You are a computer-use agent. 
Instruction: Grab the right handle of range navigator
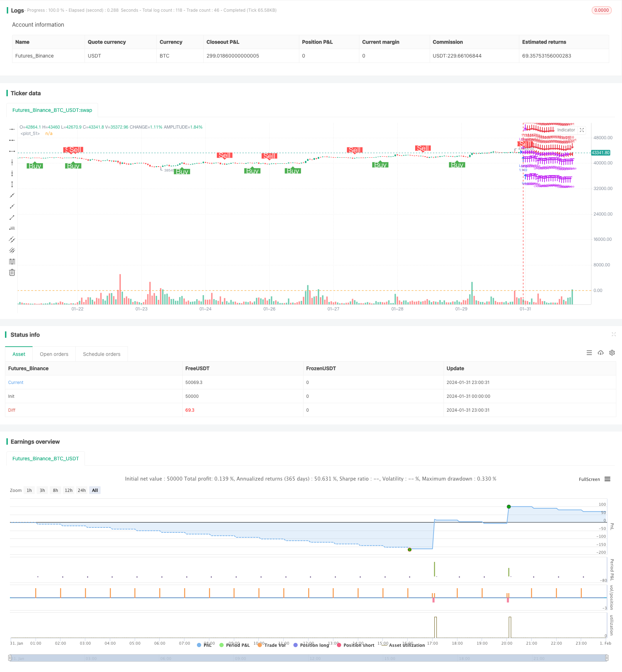click(607, 658)
